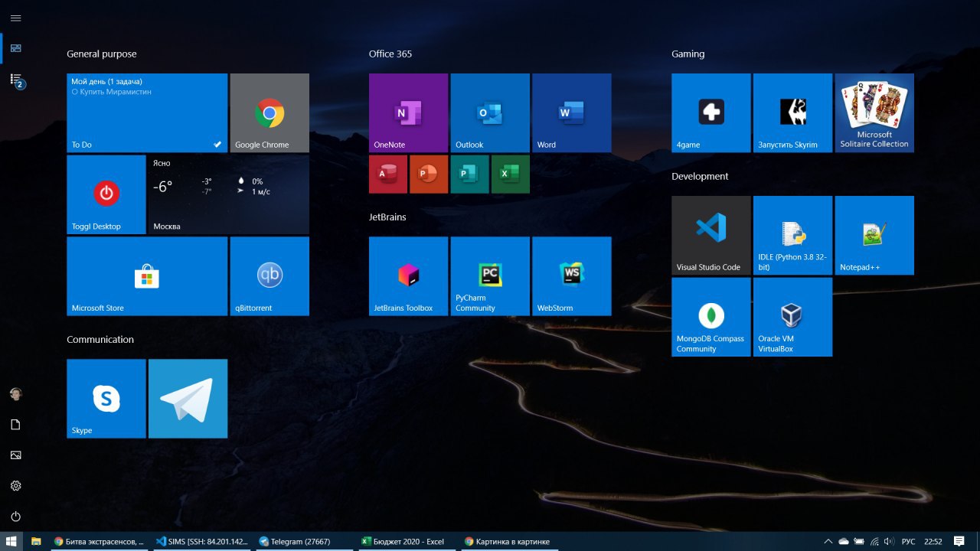Launch Telegram tile
The height and width of the screenshot is (551, 980).
[x=188, y=399]
